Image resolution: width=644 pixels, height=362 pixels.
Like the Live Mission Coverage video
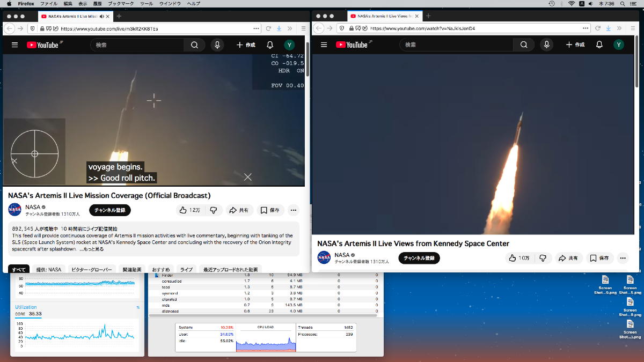189,210
